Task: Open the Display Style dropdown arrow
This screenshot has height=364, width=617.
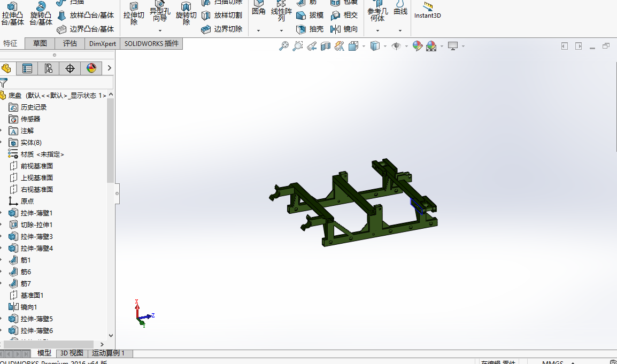Action: point(385,47)
